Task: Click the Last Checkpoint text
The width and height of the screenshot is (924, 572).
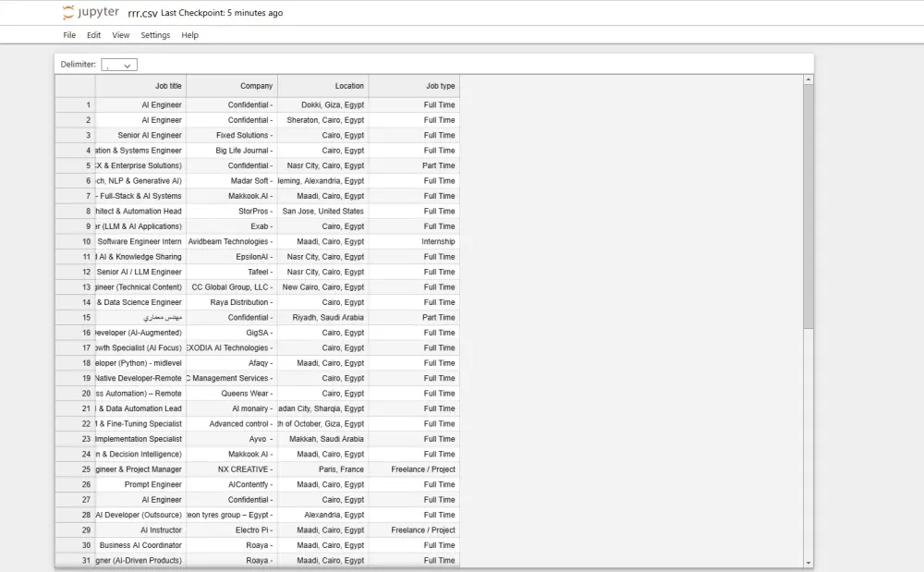Action: (222, 13)
